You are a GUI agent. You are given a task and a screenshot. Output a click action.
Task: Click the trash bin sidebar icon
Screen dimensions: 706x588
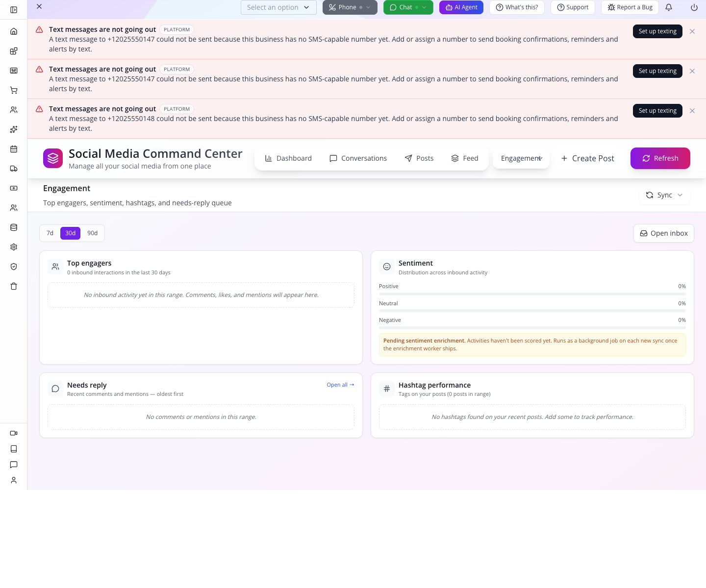coord(14,286)
